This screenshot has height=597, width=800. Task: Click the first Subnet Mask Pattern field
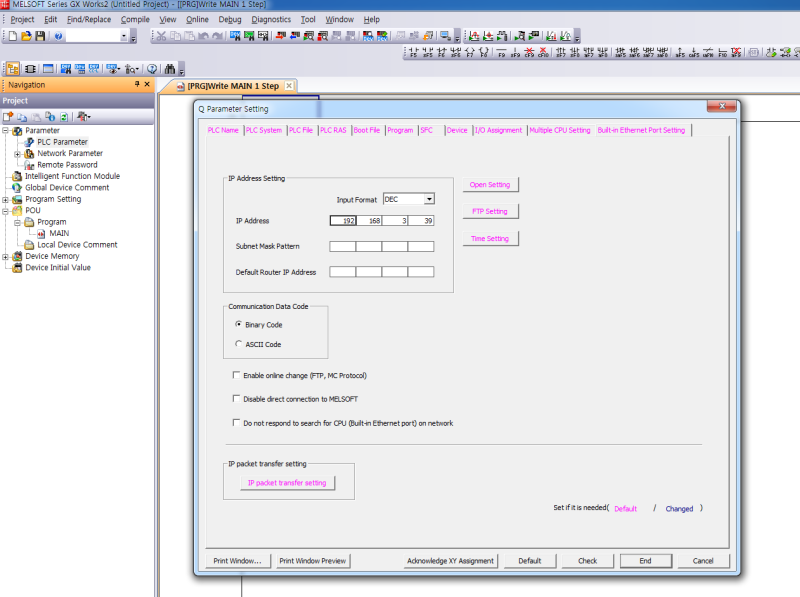[342, 246]
